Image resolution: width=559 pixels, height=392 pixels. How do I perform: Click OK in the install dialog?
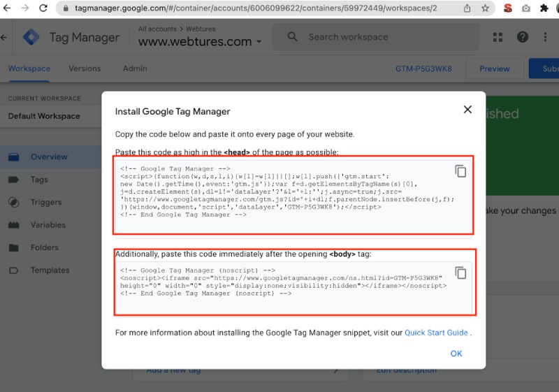456,354
